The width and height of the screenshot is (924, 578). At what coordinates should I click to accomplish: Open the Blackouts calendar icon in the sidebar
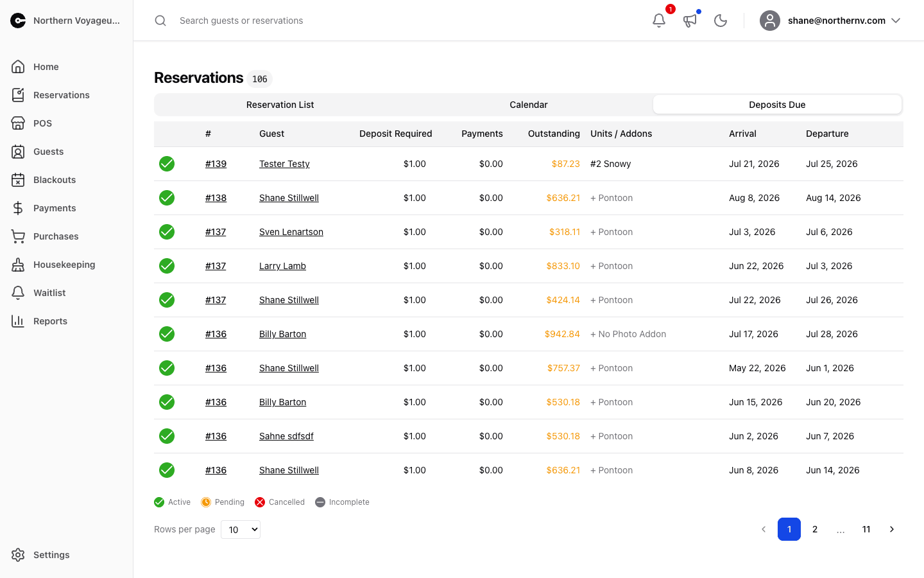[x=18, y=180]
